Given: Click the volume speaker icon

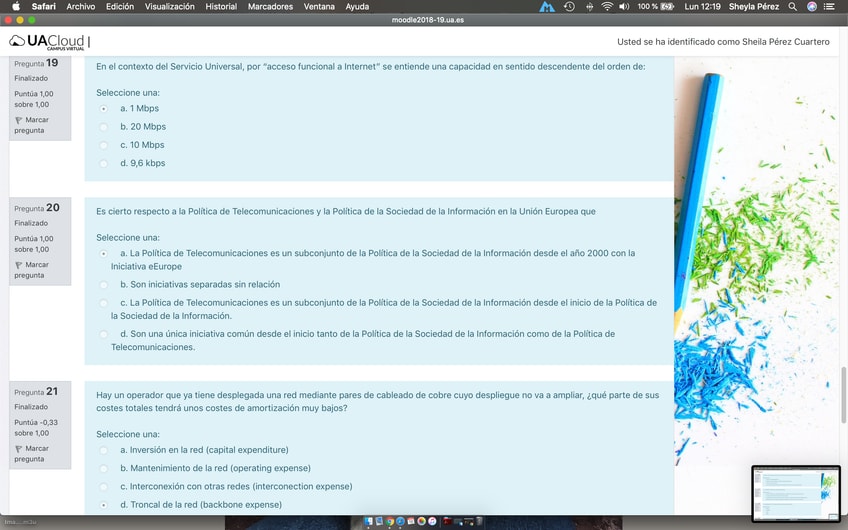Looking at the screenshot, I should [x=624, y=6].
